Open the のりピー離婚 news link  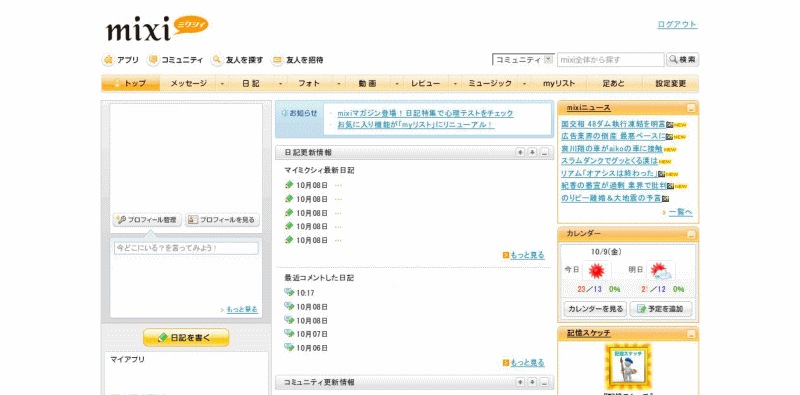(611, 198)
